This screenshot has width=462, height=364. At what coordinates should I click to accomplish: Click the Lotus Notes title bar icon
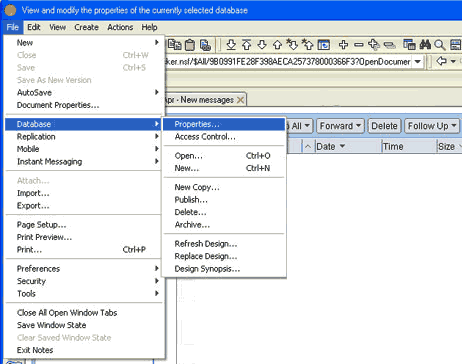(10, 10)
